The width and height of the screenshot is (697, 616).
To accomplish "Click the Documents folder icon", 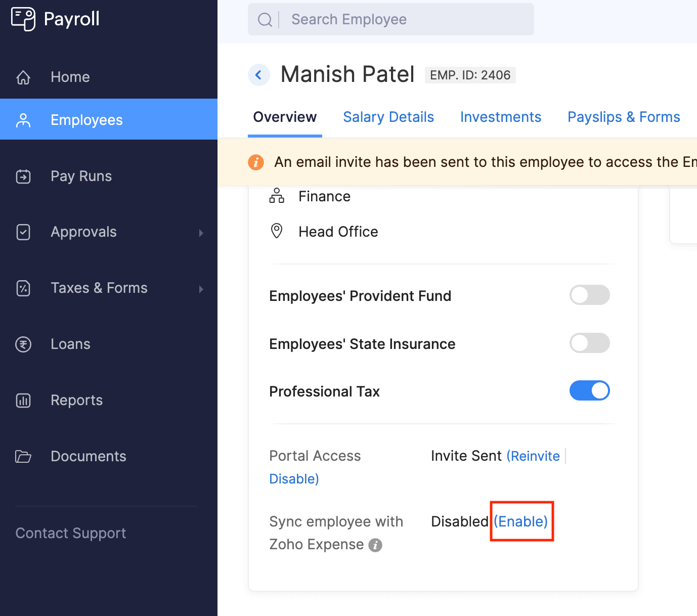I will click(23, 456).
